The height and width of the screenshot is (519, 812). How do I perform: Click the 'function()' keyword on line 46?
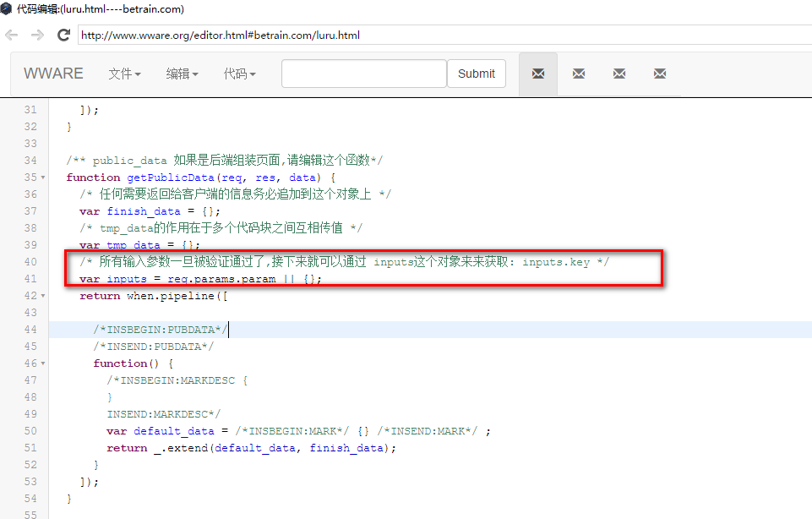126,363
